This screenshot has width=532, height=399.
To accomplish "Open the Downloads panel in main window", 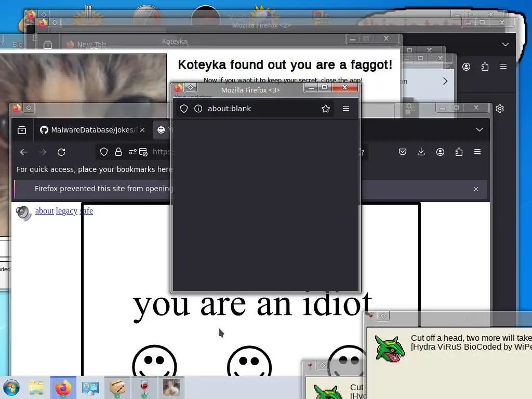I will 421,152.
